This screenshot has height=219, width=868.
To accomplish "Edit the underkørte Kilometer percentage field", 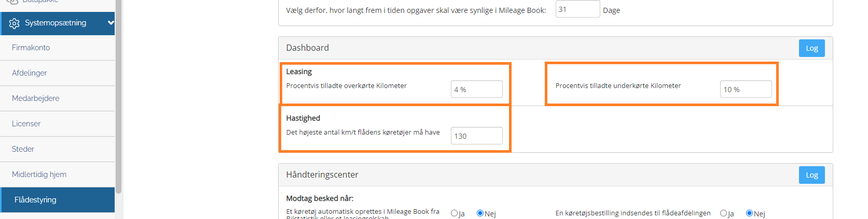I will [x=746, y=89].
